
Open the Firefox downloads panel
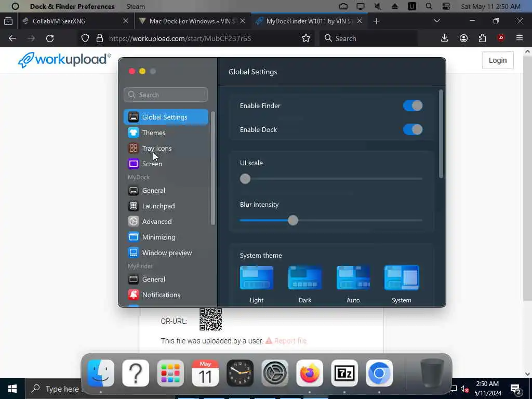pos(445,38)
